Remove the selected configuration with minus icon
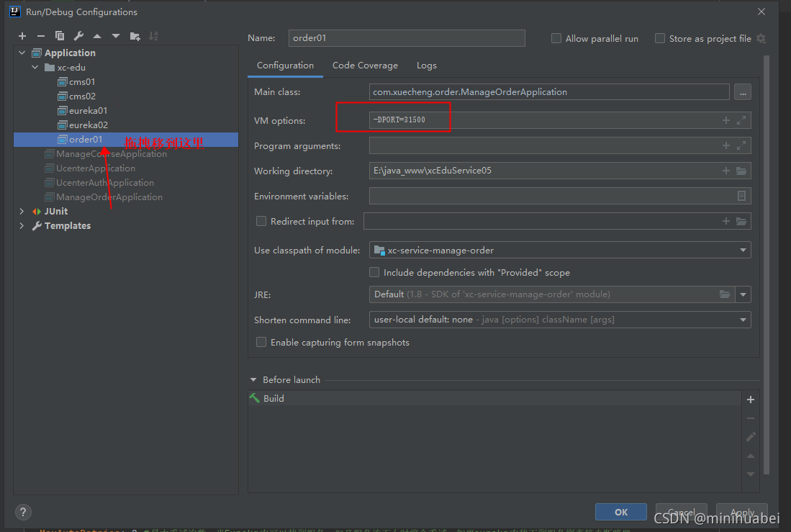The width and height of the screenshot is (791, 532). point(41,36)
